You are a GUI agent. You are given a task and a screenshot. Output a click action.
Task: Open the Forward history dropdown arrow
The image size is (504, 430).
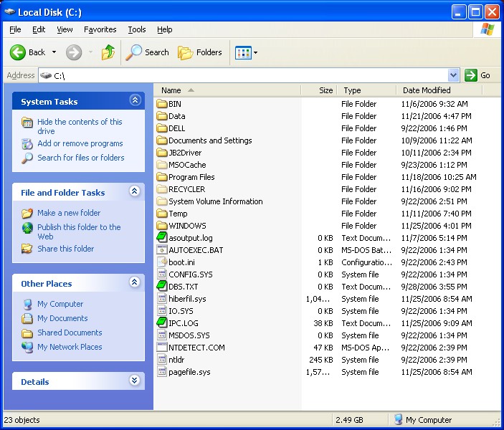point(90,52)
